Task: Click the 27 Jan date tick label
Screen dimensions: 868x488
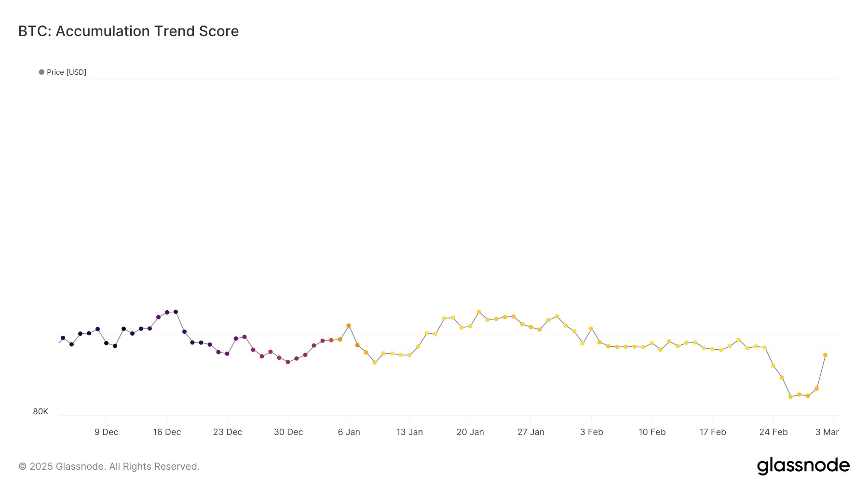Action: (531, 432)
